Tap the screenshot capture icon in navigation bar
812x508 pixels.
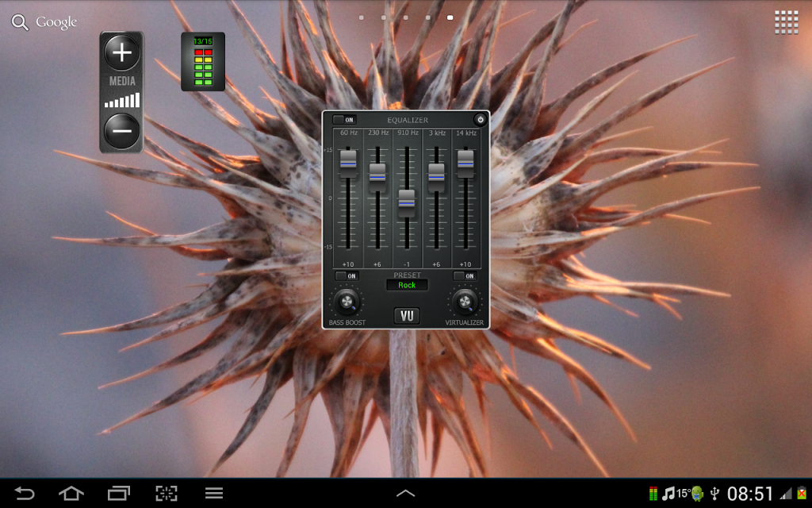(167, 494)
